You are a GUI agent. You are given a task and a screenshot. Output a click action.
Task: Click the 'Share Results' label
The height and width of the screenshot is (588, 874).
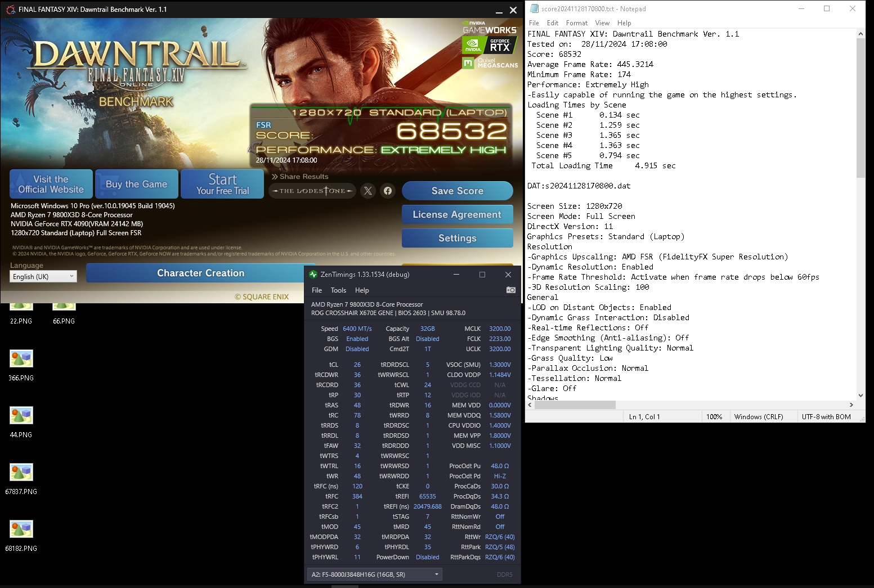click(304, 177)
